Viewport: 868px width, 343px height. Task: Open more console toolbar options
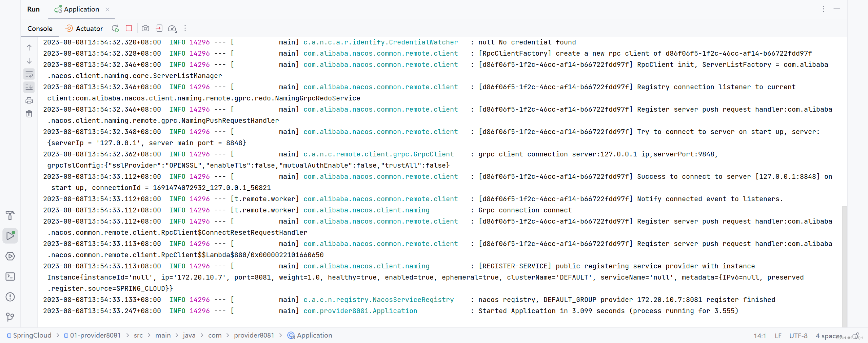pos(185,28)
